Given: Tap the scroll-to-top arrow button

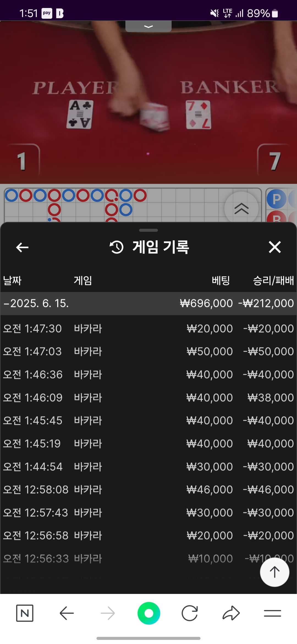Looking at the screenshot, I should (x=274, y=572).
